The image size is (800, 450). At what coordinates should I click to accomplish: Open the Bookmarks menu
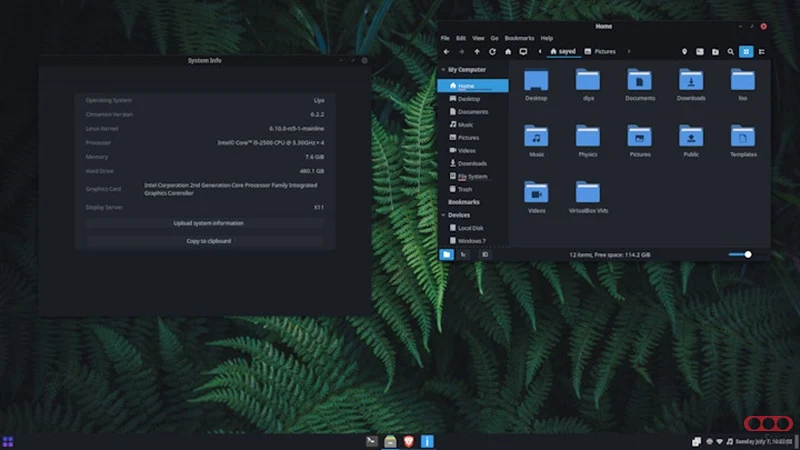click(518, 38)
